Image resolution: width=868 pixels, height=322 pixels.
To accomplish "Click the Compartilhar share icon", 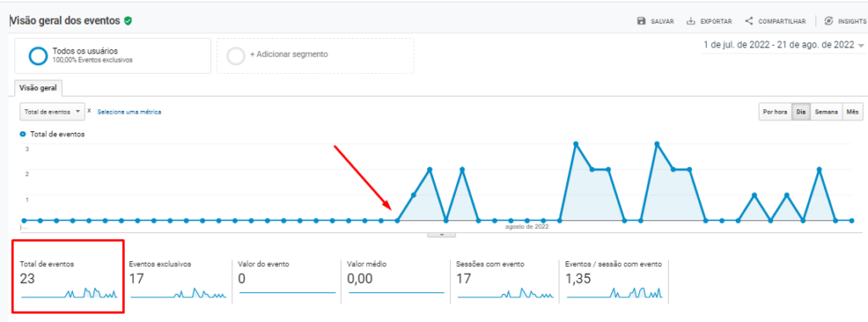I will 749,21.
